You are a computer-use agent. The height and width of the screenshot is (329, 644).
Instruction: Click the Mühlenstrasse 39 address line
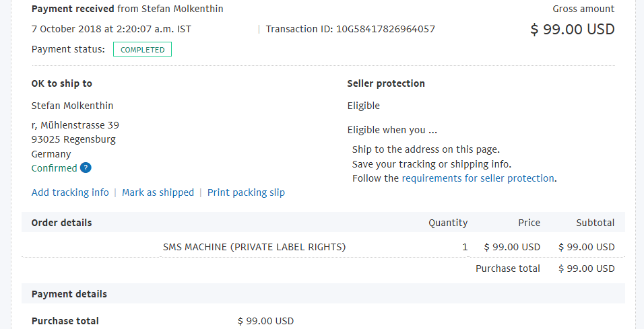tap(75, 124)
